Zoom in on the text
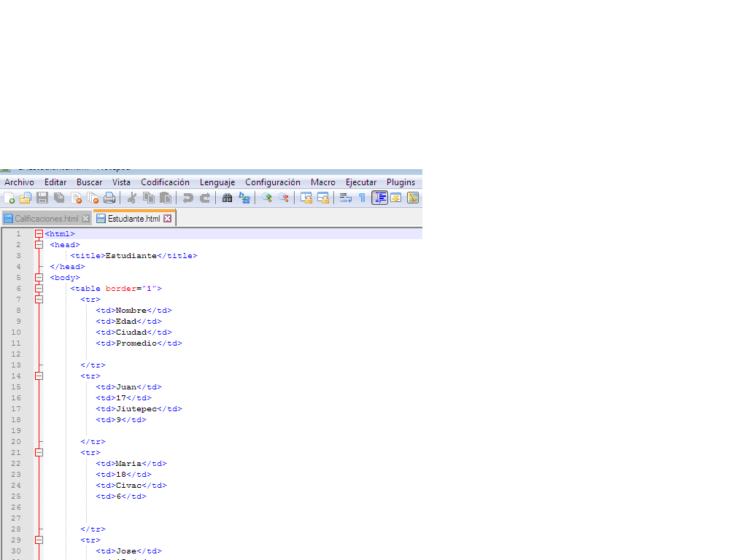Screen dimensions: 747x560 266,198
